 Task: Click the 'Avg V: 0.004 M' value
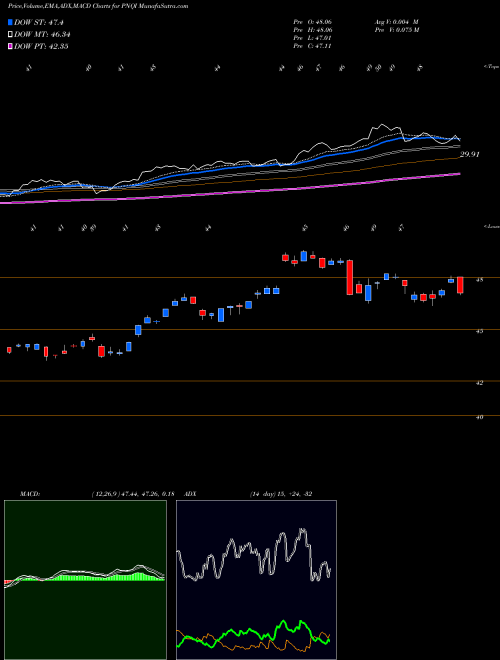tap(396, 21)
